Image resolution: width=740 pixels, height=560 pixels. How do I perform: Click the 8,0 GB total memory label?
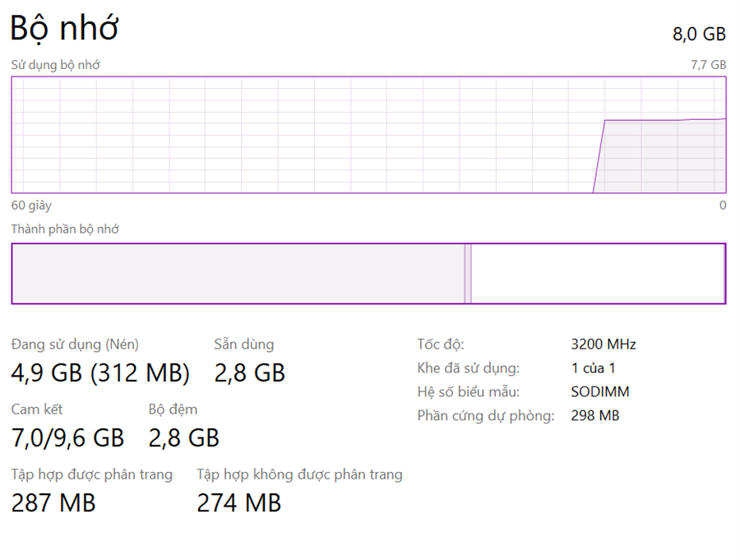pos(699,34)
